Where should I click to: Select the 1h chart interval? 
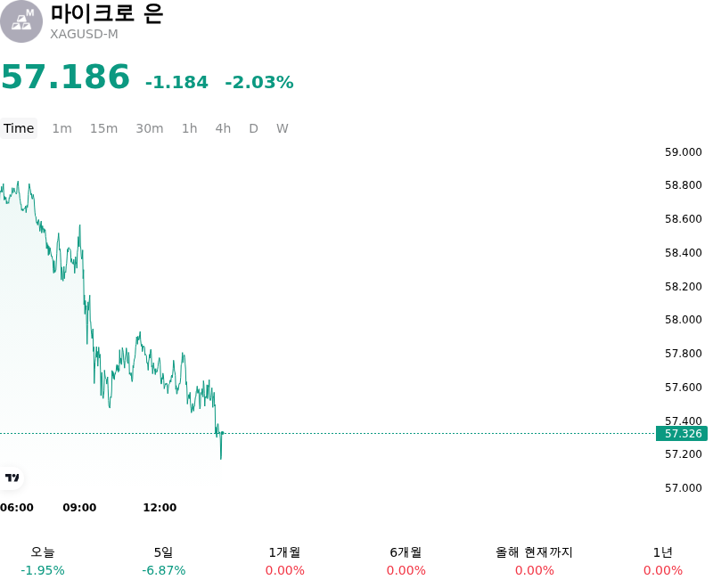pos(190,128)
